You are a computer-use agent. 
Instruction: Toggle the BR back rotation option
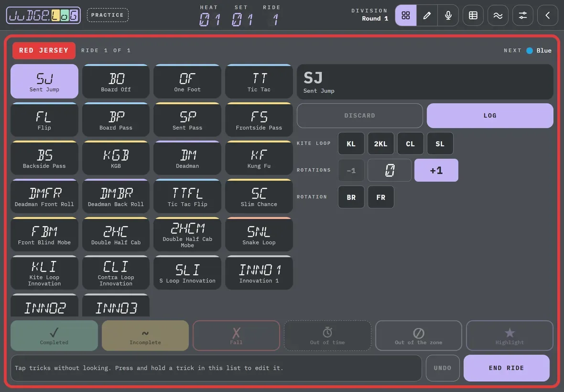[351, 197]
